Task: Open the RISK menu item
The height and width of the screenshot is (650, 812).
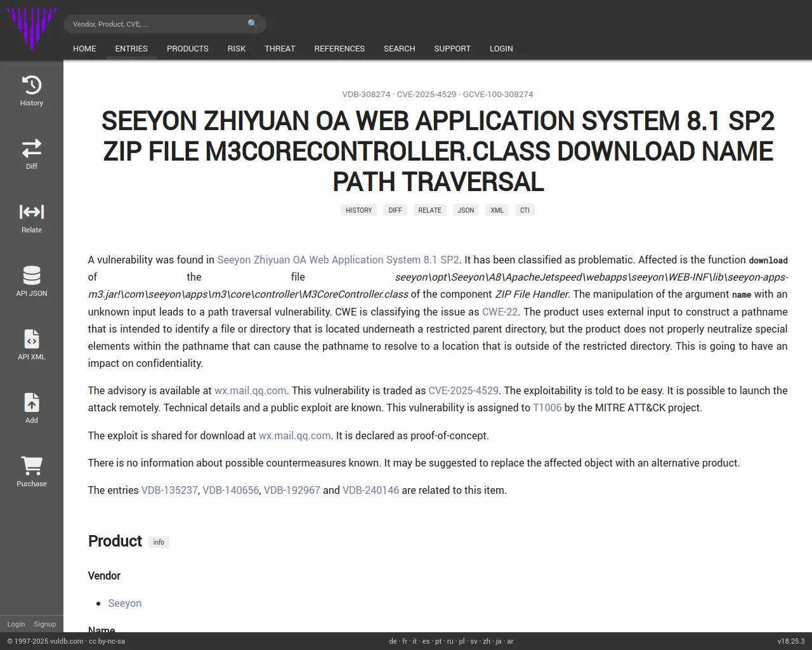Action: pyautogui.click(x=237, y=48)
